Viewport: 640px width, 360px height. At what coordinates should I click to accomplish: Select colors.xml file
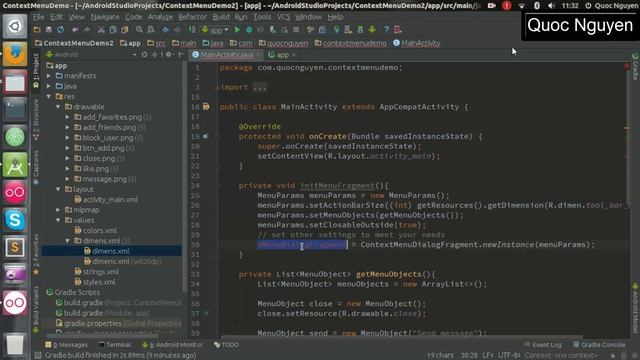96,231
